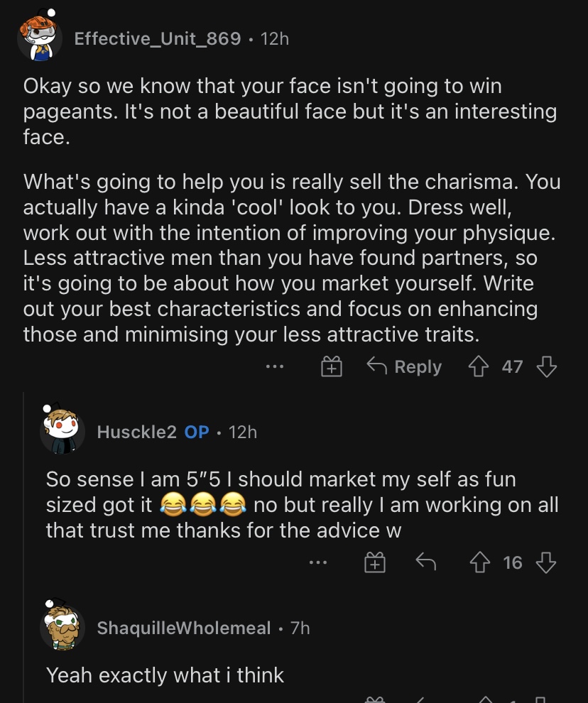
Task: Downvote Husckle2's reply
Action: (x=546, y=562)
